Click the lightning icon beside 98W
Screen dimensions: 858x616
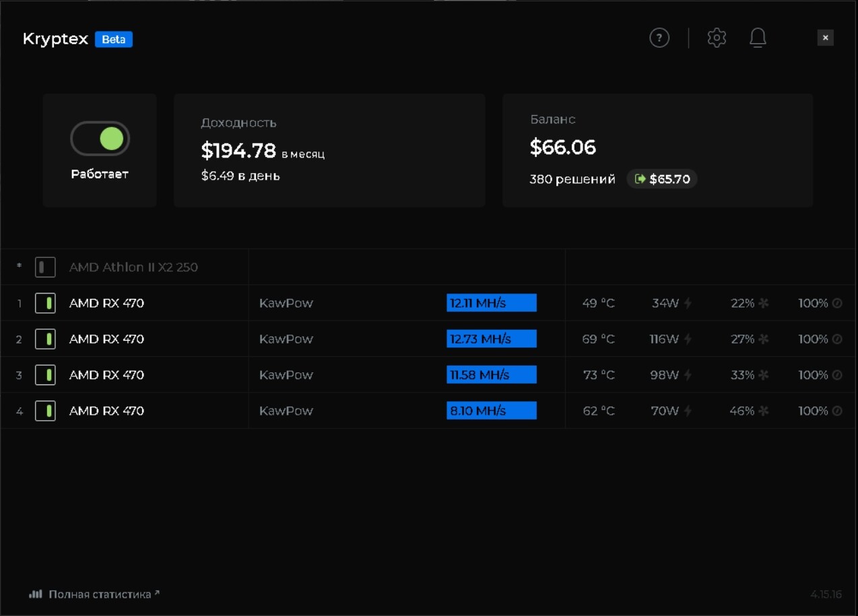tap(688, 375)
